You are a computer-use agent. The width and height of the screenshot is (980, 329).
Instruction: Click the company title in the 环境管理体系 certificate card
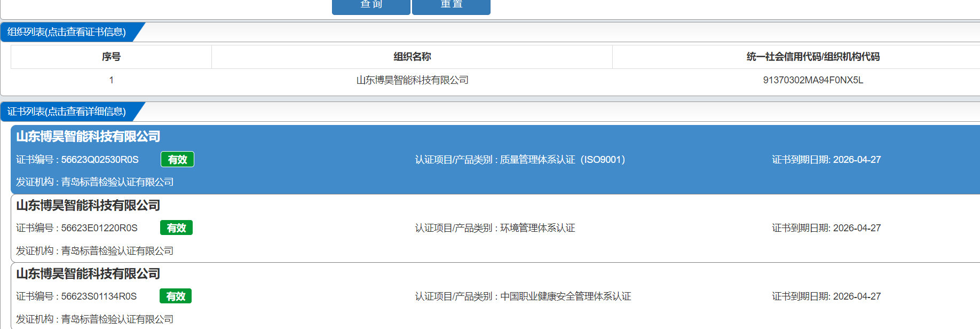[88, 206]
